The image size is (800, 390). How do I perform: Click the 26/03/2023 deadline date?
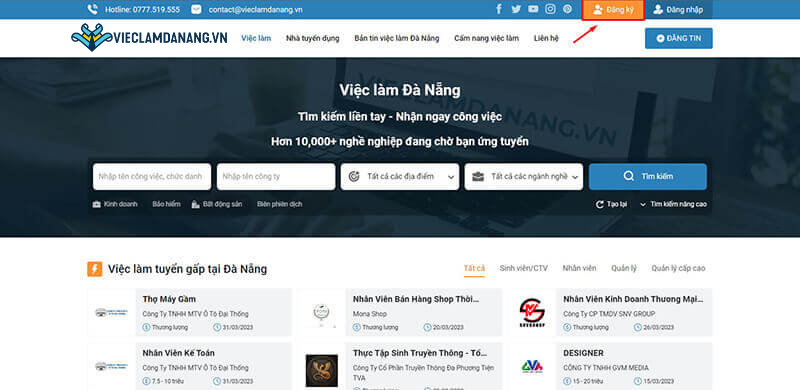point(659,327)
